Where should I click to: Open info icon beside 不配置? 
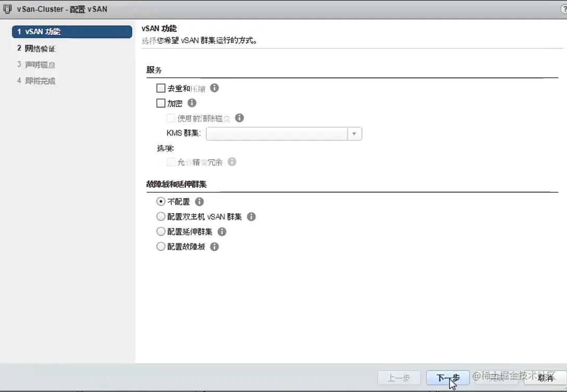[199, 201]
